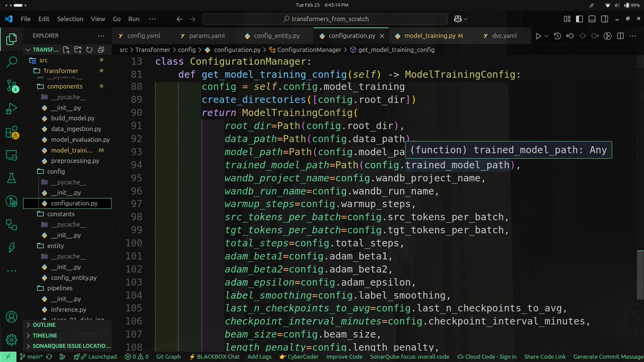Click Cloud Code - Sign in
The image size is (644, 362).
coord(487,357)
